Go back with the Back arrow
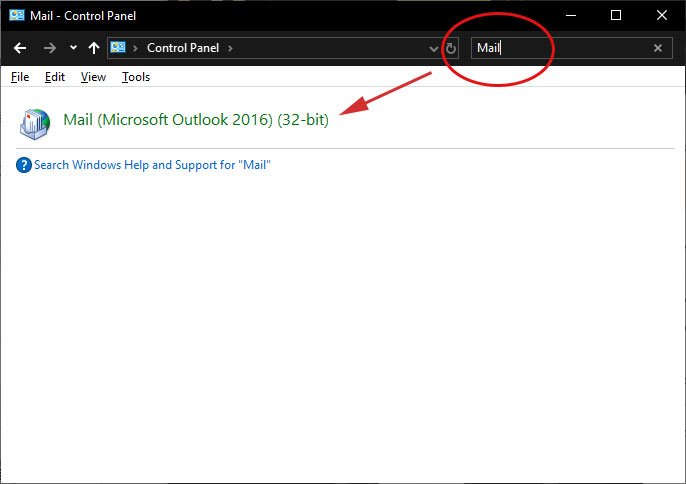This screenshot has height=484, width=686. (x=20, y=48)
